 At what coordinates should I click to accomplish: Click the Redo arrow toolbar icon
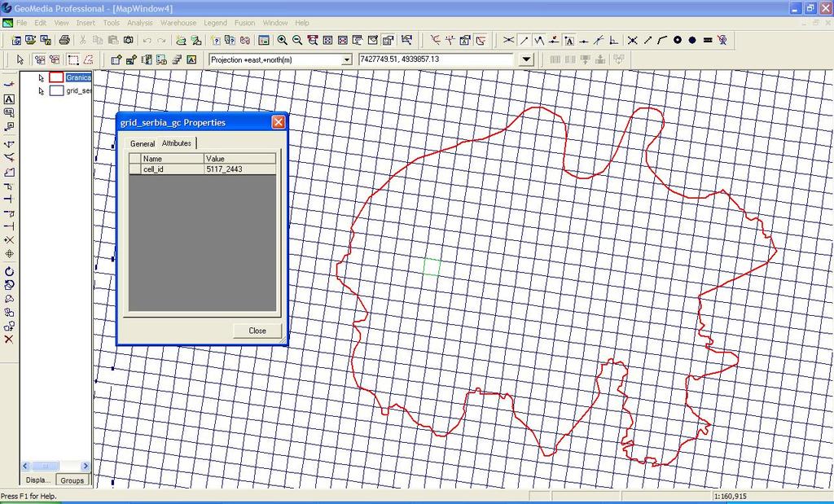pos(161,40)
